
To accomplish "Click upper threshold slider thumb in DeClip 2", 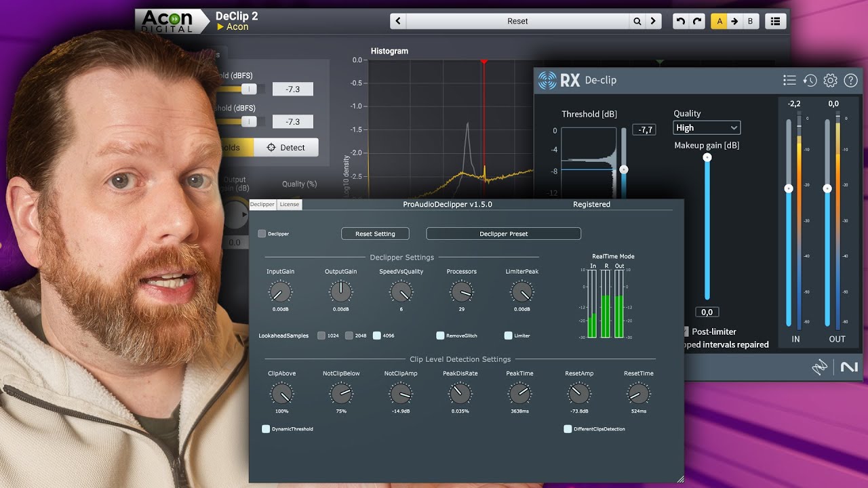I will tap(250, 89).
